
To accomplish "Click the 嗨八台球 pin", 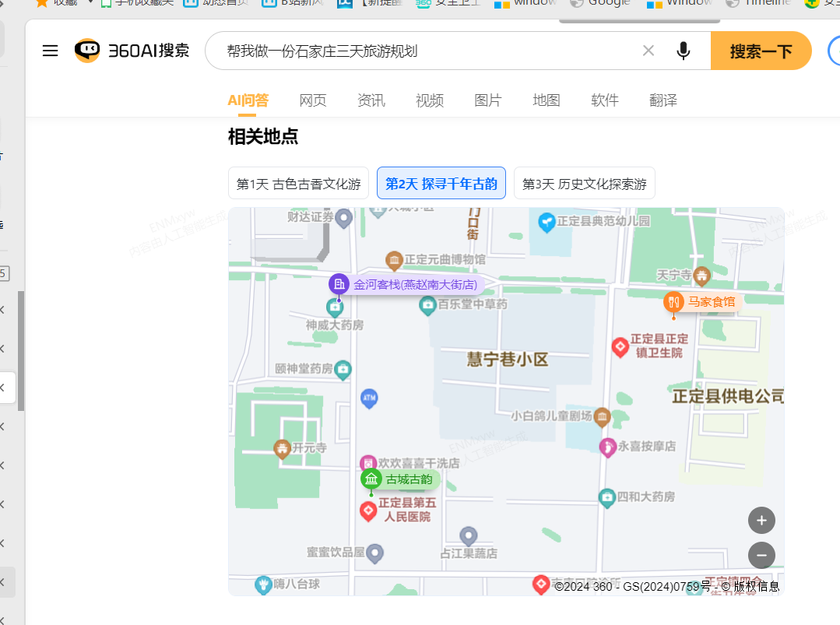I will point(263,585).
